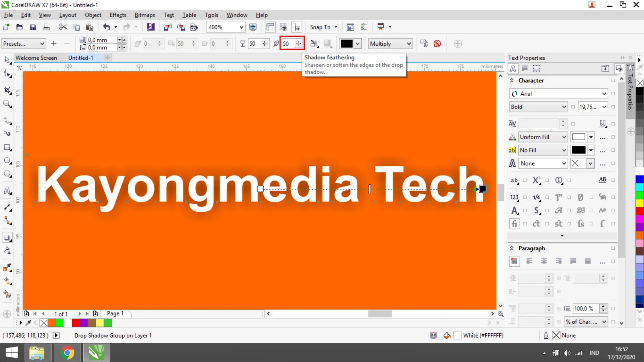Click the Save icon in toolbar
Screen dimensions: 644x362
tap(33, 27)
